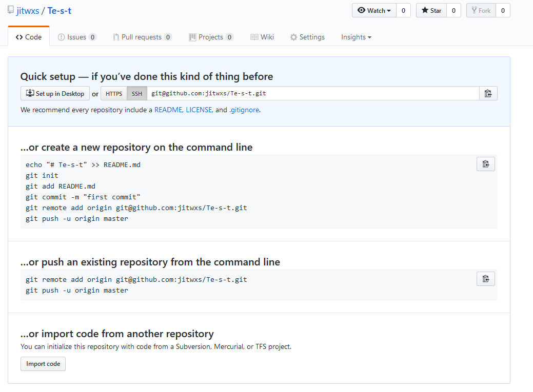Screen dimensions: 533x392
Task: Switch clone URL to HTTPS
Action: 114,94
